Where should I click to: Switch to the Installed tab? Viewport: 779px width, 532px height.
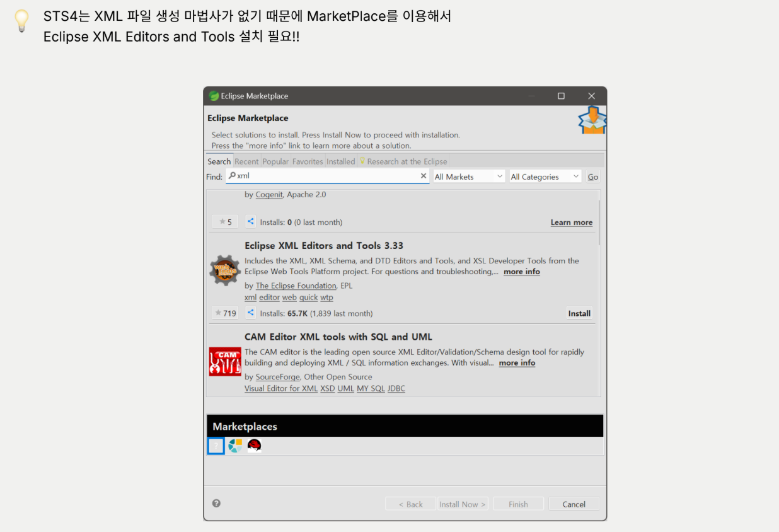340,161
